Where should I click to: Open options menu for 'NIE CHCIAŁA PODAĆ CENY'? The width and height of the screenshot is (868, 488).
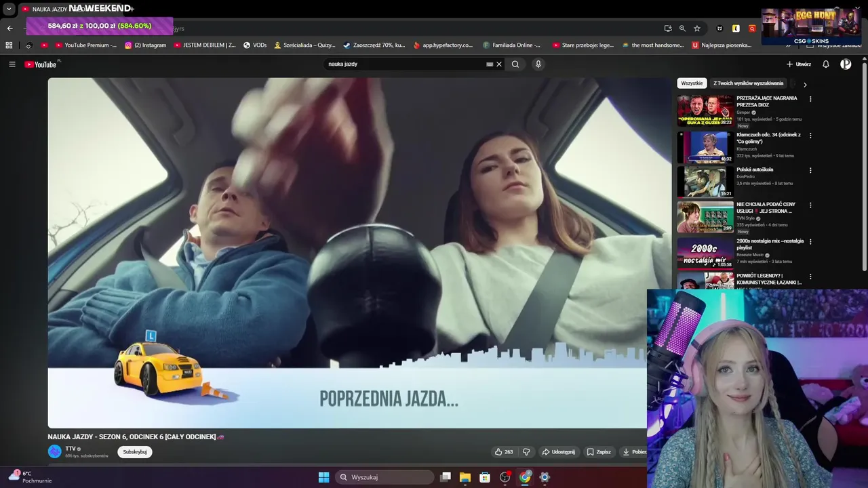[x=810, y=205]
